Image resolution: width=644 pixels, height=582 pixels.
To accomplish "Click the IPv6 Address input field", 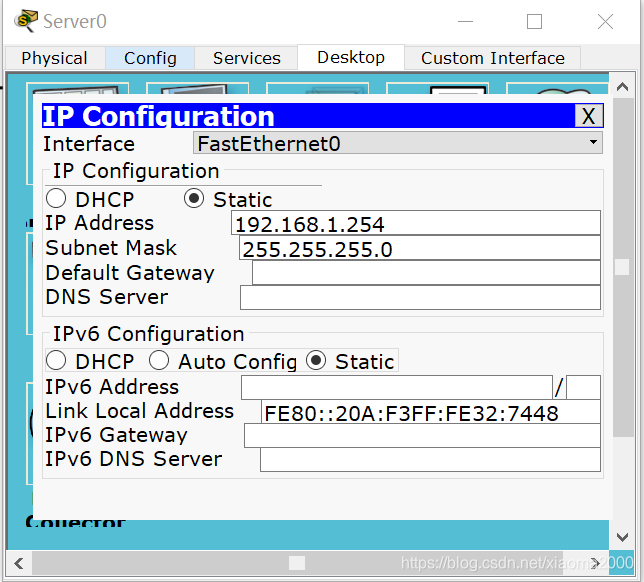I will tap(397, 387).
